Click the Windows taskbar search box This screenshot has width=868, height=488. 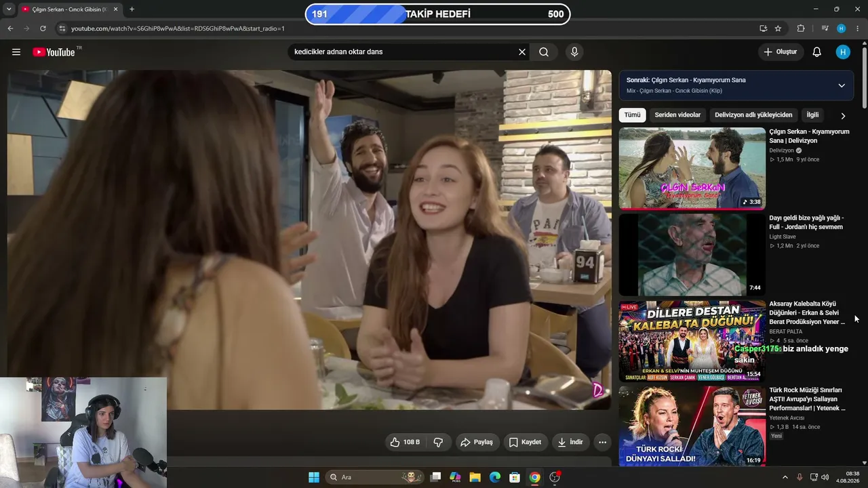[x=375, y=477]
